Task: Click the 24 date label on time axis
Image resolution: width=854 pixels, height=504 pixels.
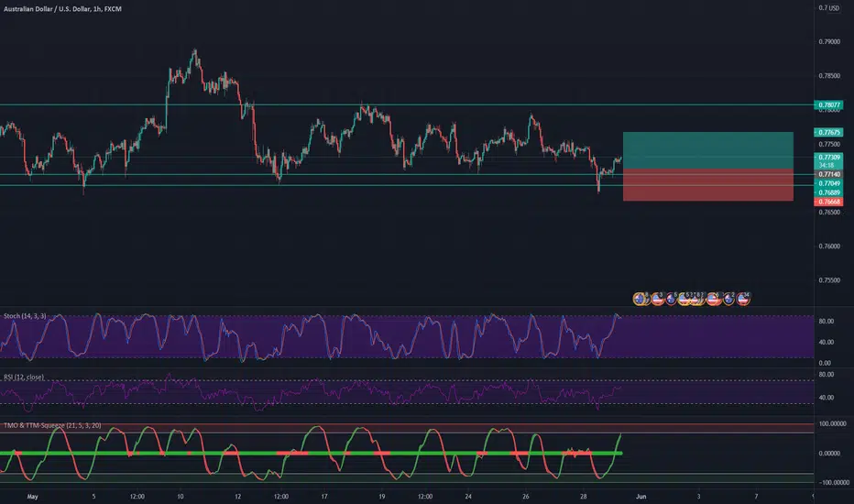Action: pos(468,497)
